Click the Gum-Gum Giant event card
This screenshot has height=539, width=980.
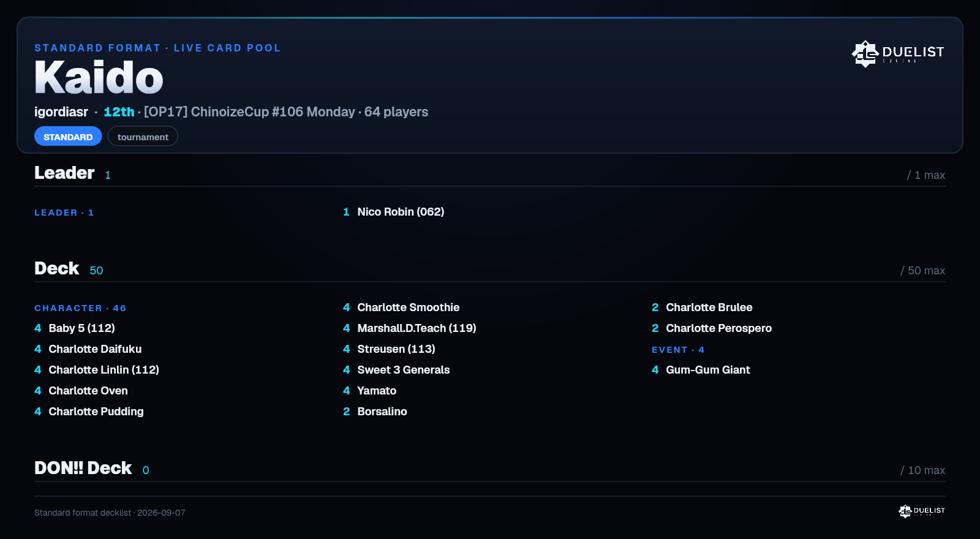pyautogui.click(x=701, y=370)
